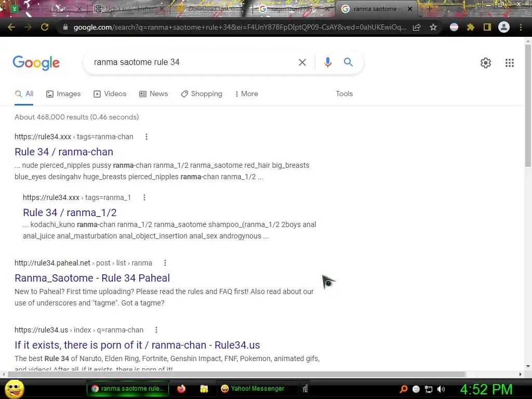Screen dimensions: 532x399
Task: Open options for the tags=ranma_1 result
Action: (x=144, y=197)
